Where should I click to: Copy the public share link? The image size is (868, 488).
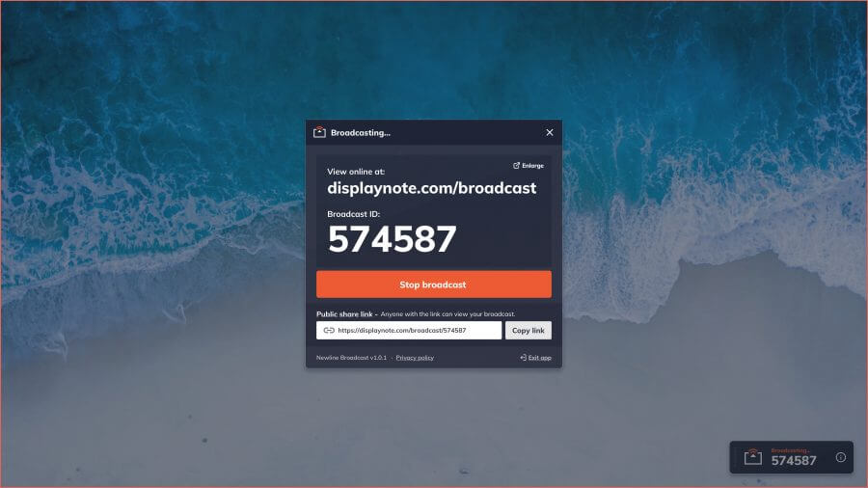pyautogui.click(x=529, y=330)
